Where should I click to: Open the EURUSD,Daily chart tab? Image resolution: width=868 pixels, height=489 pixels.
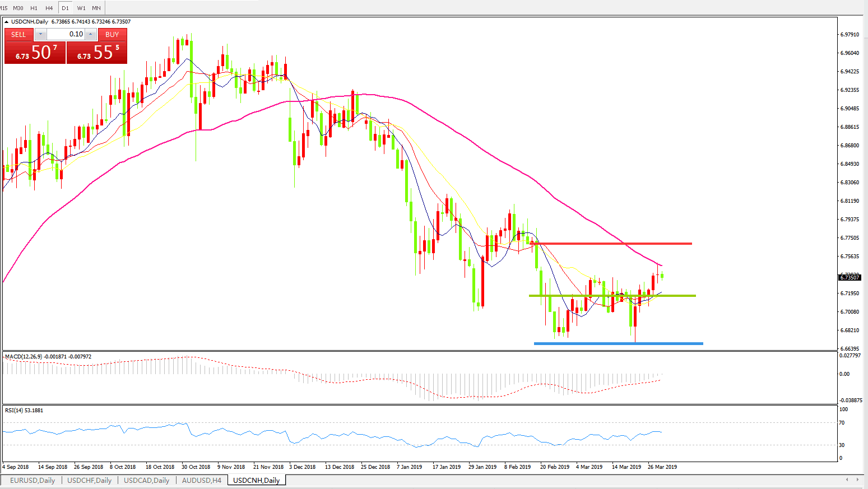[x=33, y=480]
